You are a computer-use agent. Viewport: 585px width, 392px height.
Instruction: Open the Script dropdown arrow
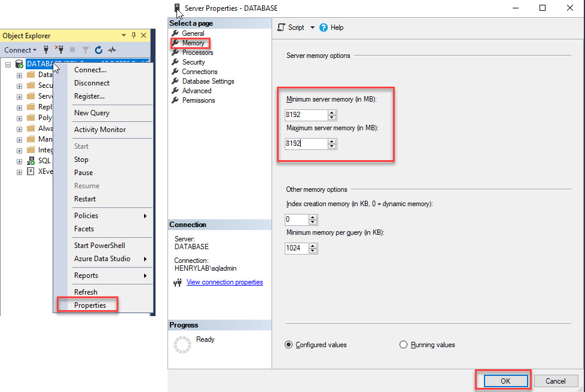pos(312,27)
